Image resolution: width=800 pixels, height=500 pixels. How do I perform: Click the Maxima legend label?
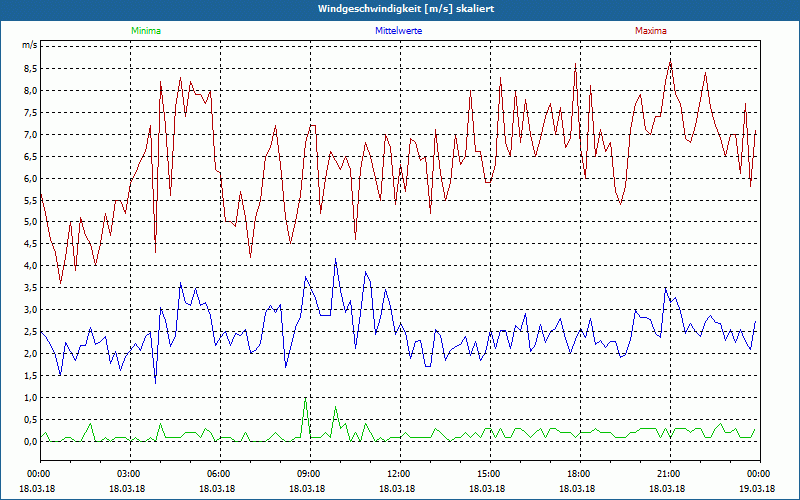651,31
